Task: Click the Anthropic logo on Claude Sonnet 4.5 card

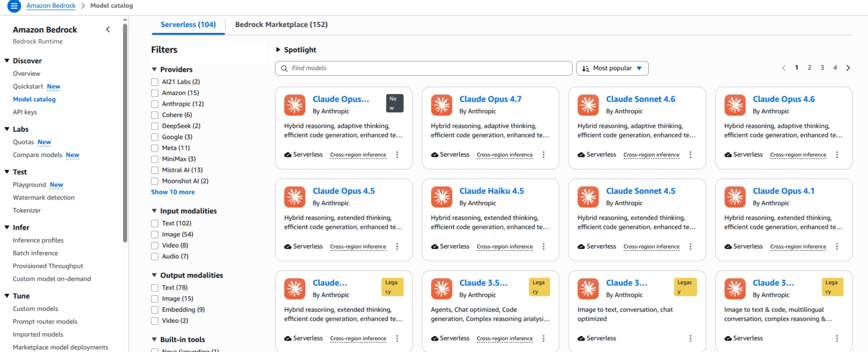Action: (588, 197)
